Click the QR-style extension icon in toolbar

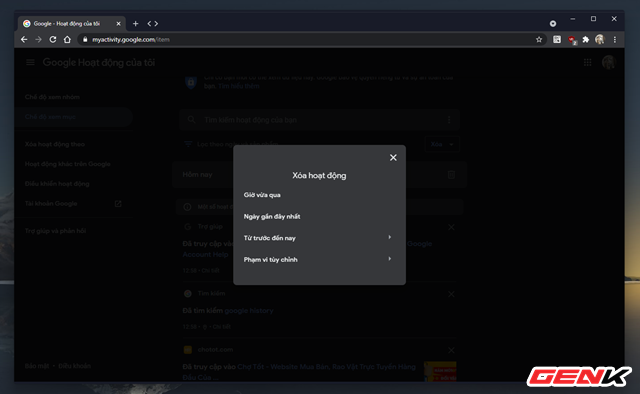[557, 40]
